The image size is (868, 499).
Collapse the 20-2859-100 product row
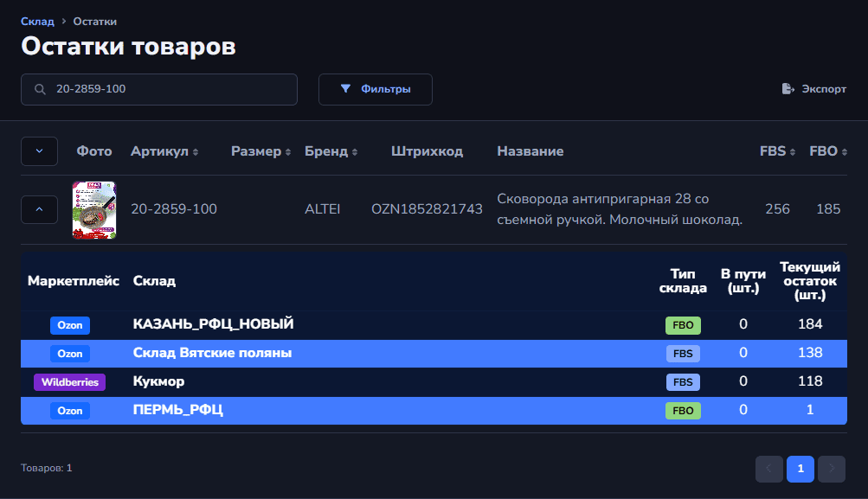[39, 209]
